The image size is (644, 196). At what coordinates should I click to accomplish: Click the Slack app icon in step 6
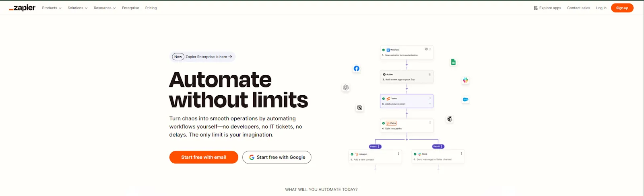[419, 154]
